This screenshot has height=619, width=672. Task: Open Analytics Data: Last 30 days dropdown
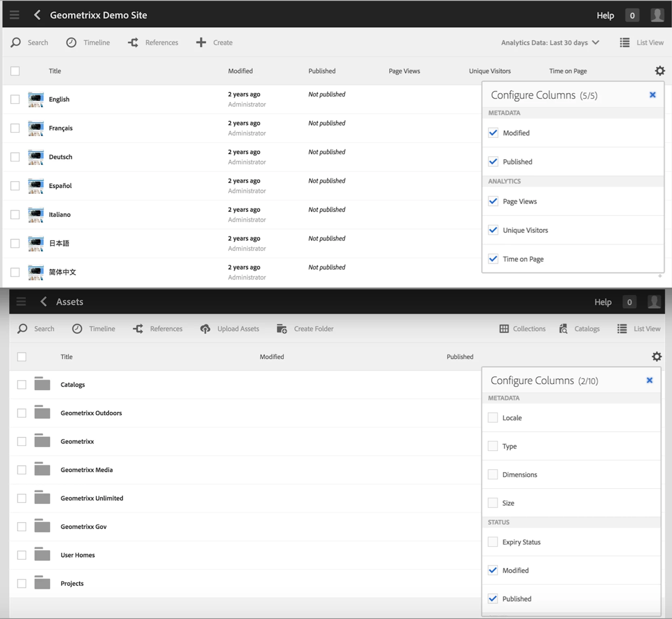550,42
